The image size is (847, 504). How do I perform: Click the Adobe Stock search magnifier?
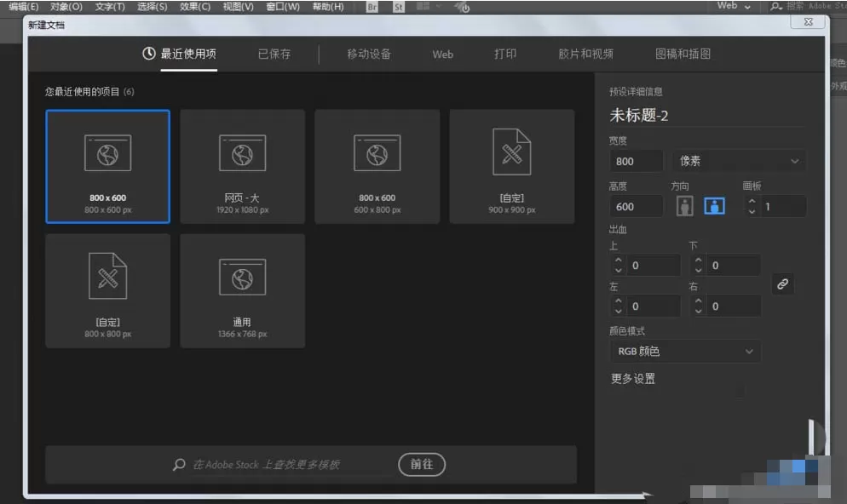pos(179,465)
